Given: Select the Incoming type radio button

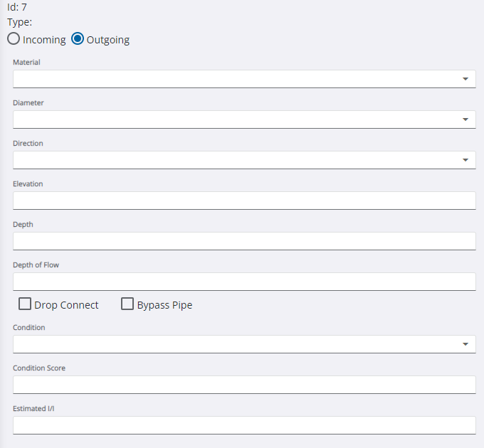Looking at the screenshot, I should coord(14,39).
